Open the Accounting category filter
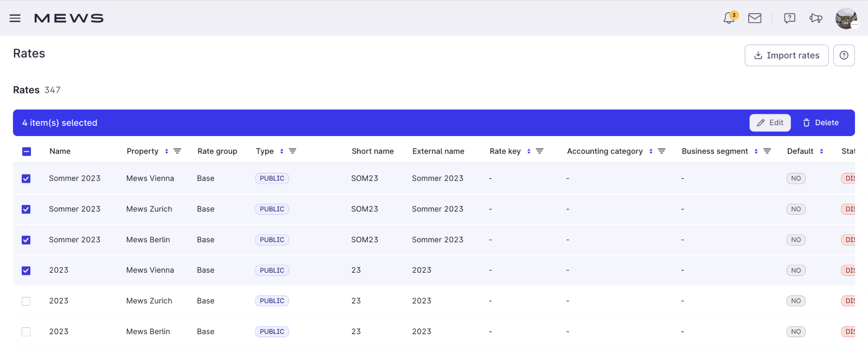Viewport: 868px width, 348px height. click(x=662, y=151)
